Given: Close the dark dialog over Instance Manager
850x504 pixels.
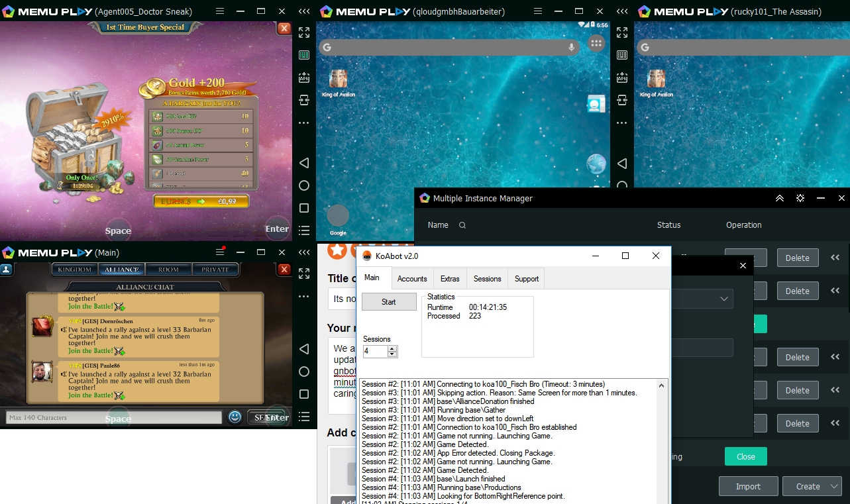Looking at the screenshot, I should point(743,266).
